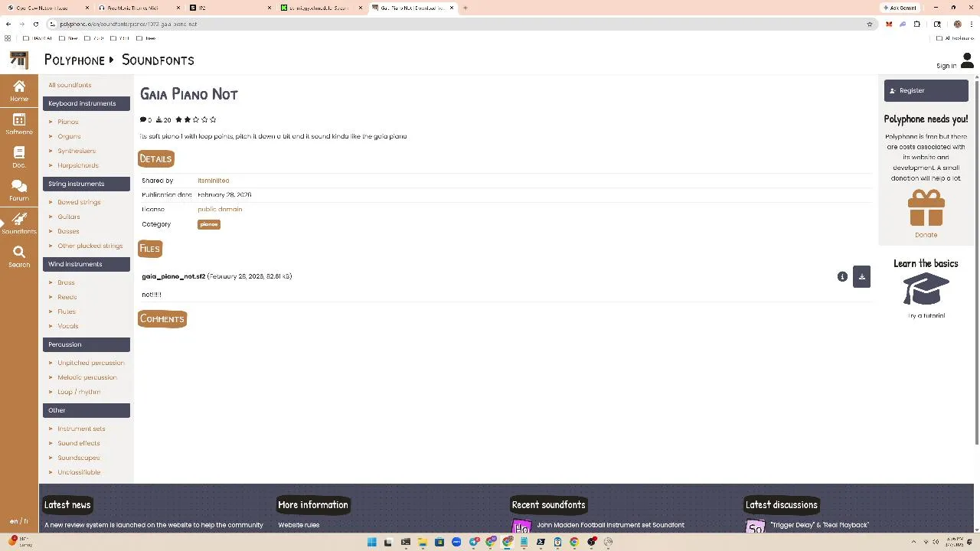
Task: Open the bookmarks apps grid icon
Action: click(x=8, y=37)
